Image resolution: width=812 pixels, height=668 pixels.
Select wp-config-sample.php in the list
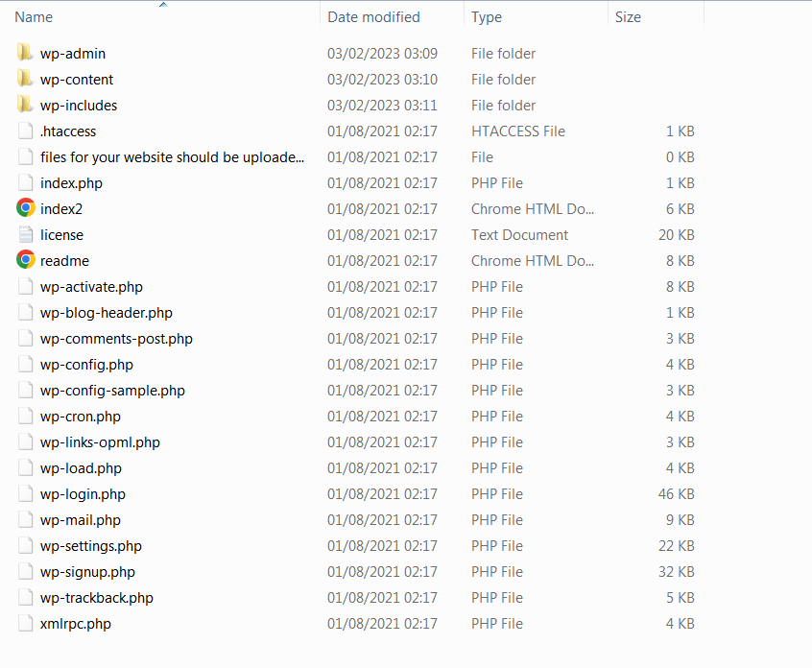(x=112, y=391)
